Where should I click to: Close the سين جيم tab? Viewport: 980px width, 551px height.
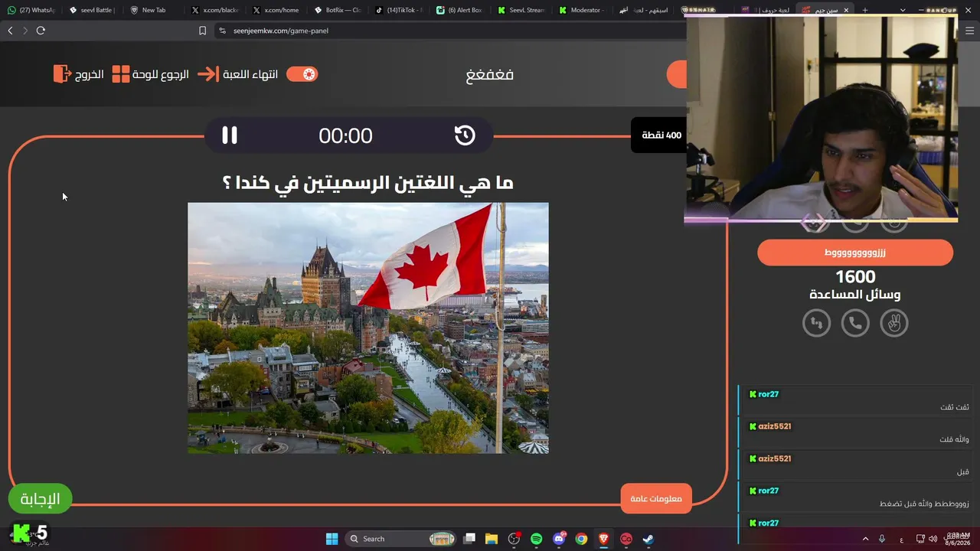click(x=846, y=10)
